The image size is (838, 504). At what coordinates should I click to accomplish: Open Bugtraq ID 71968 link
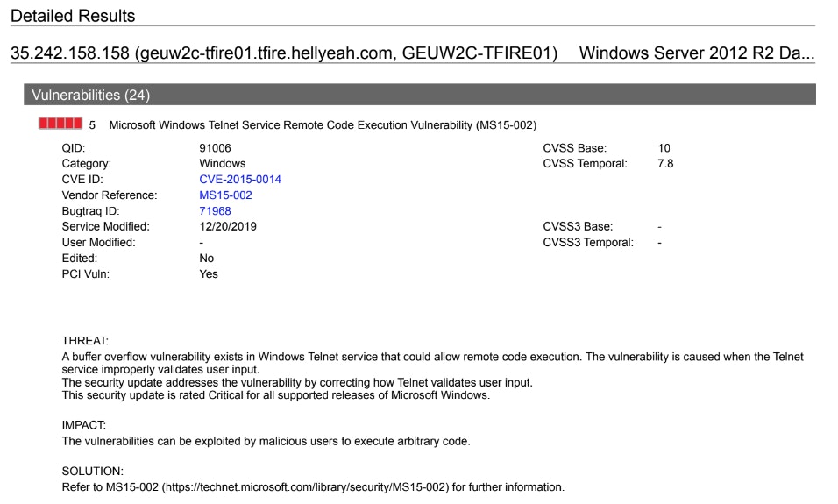coord(215,211)
